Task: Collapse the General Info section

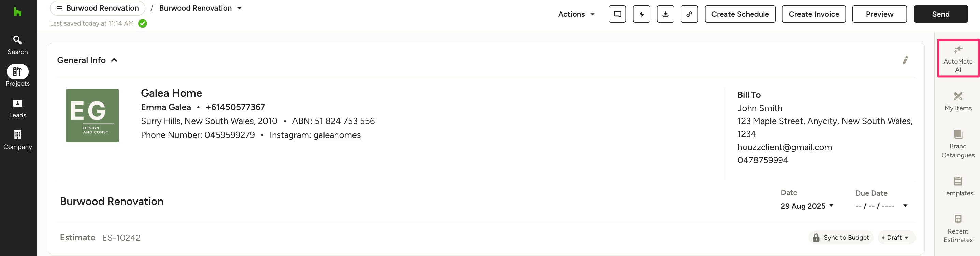Action: click(114, 60)
